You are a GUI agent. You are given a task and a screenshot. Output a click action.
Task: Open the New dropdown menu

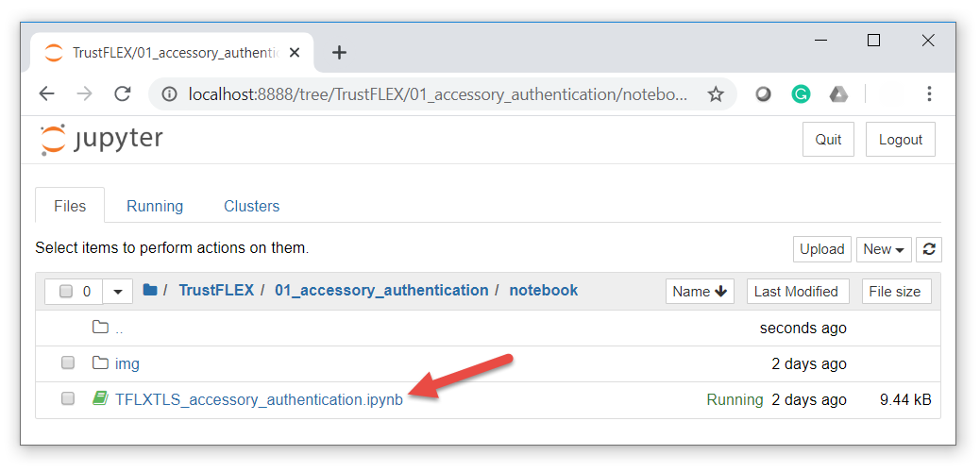click(884, 249)
